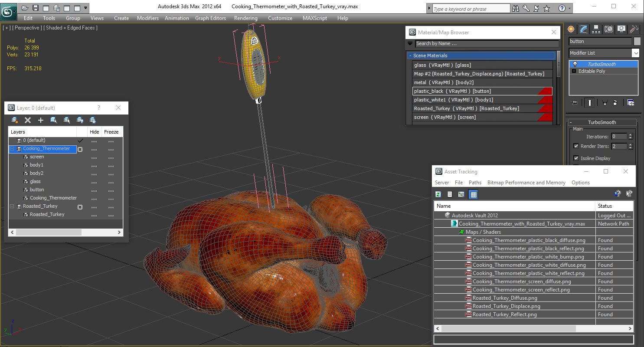644x347 pixels.
Task: Freeze/Unfreeze all layers snowflake icon
Action: click(93, 120)
